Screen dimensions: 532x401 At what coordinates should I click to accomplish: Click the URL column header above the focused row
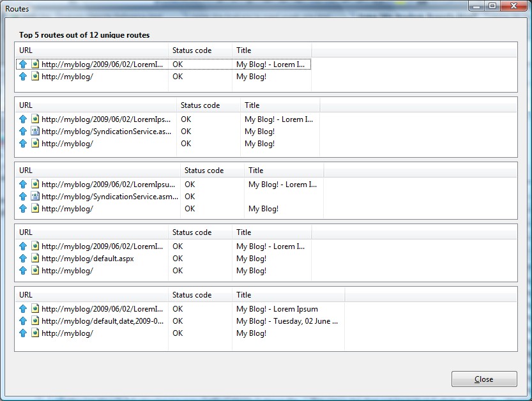point(91,50)
